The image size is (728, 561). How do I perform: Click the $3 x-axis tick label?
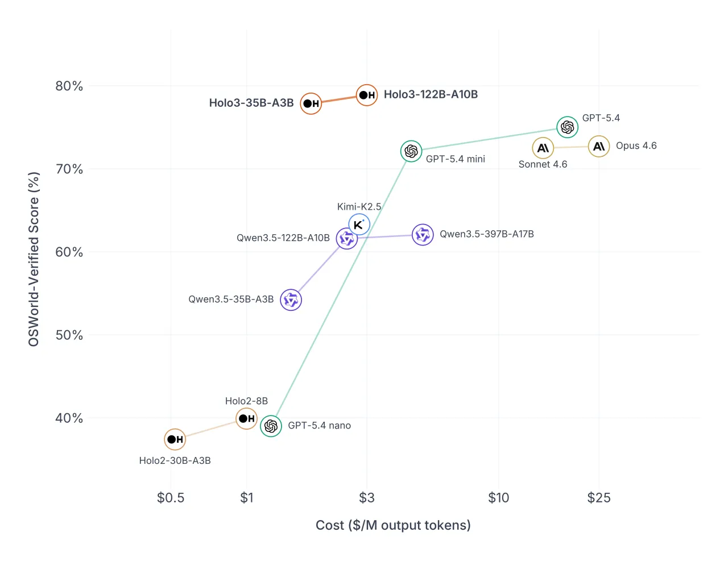coord(367,497)
